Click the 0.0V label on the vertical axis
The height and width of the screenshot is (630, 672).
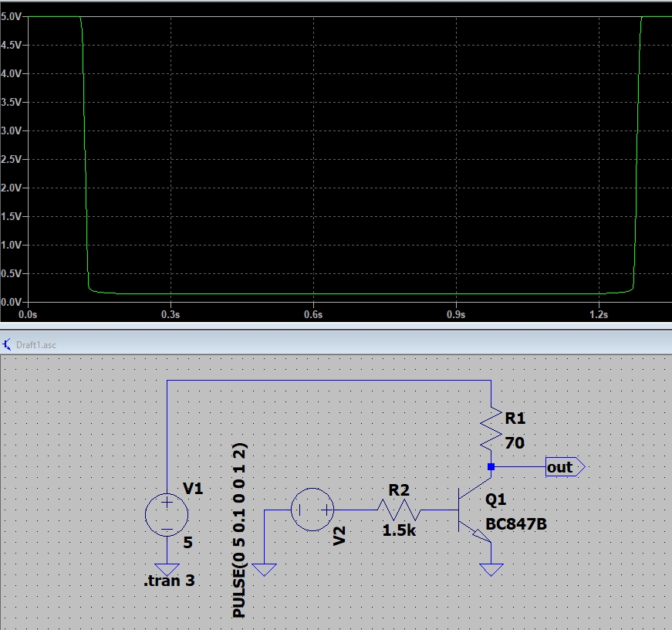coord(11,302)
